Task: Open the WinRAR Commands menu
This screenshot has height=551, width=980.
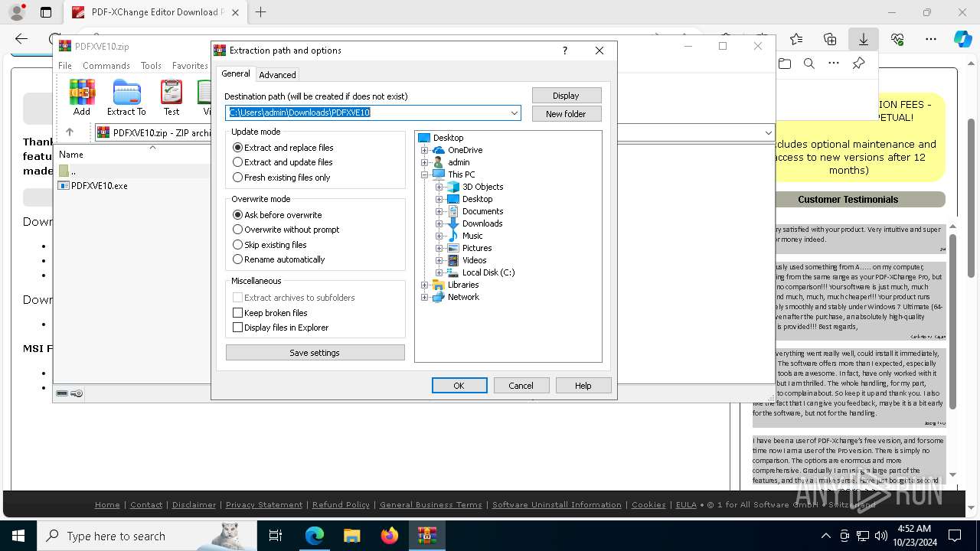Action: tap(106, 66)
